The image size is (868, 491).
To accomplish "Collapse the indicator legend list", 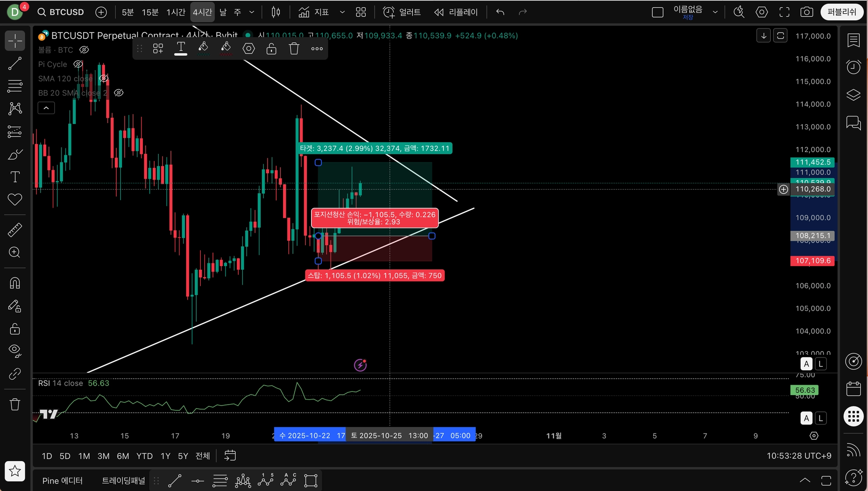I will pyautogui.click(x=46, y=108).
